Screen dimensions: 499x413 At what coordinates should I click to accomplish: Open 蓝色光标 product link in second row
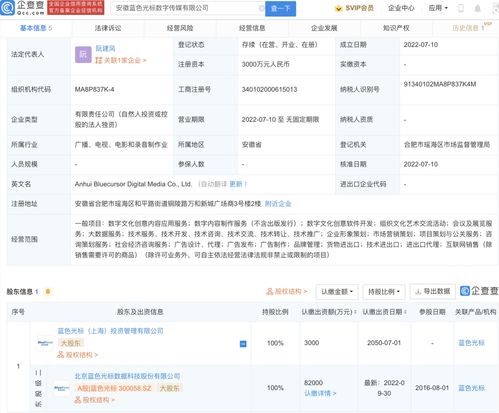(471, 388)
